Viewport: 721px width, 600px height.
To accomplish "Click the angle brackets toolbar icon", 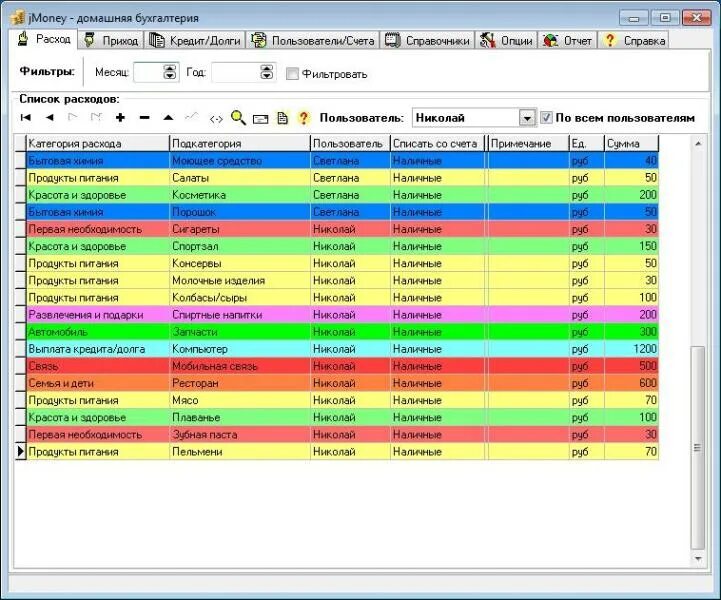I will coord(216,119).
